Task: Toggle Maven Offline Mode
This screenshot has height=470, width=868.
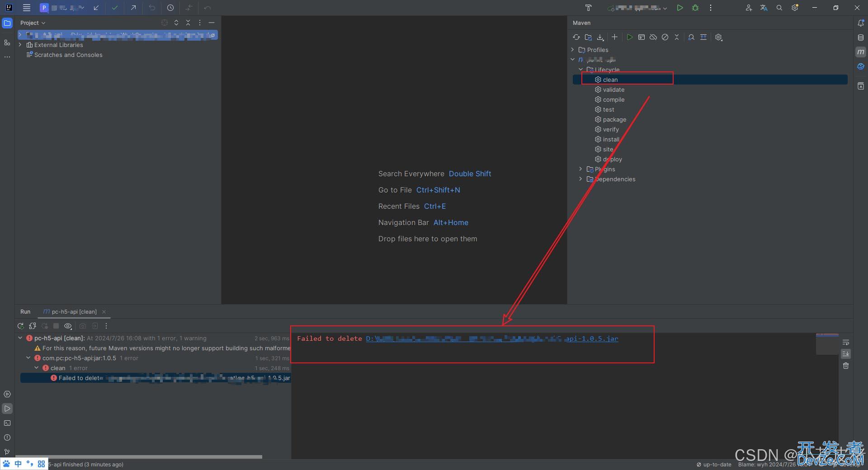Action: coord(653,37)
